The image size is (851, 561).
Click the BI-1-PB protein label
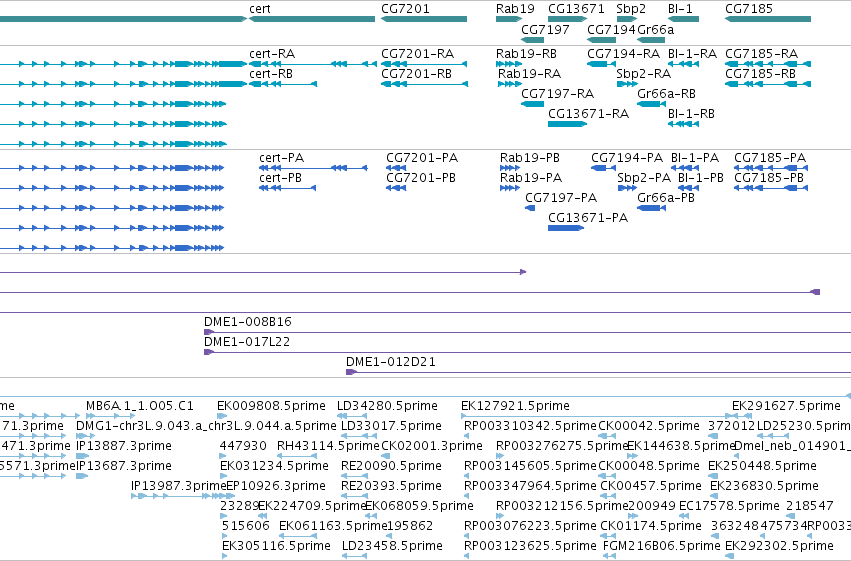(701, 178)
